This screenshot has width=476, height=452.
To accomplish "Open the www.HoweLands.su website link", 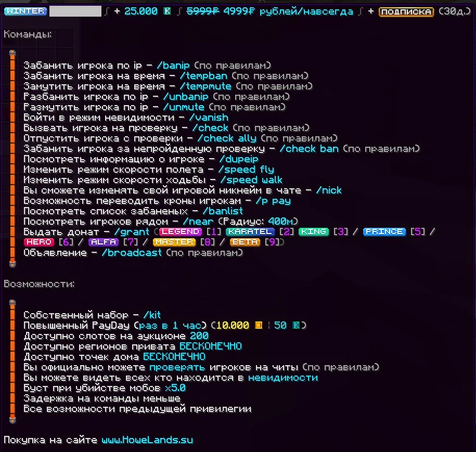I will pyautogui.click(x=147, y=440).
